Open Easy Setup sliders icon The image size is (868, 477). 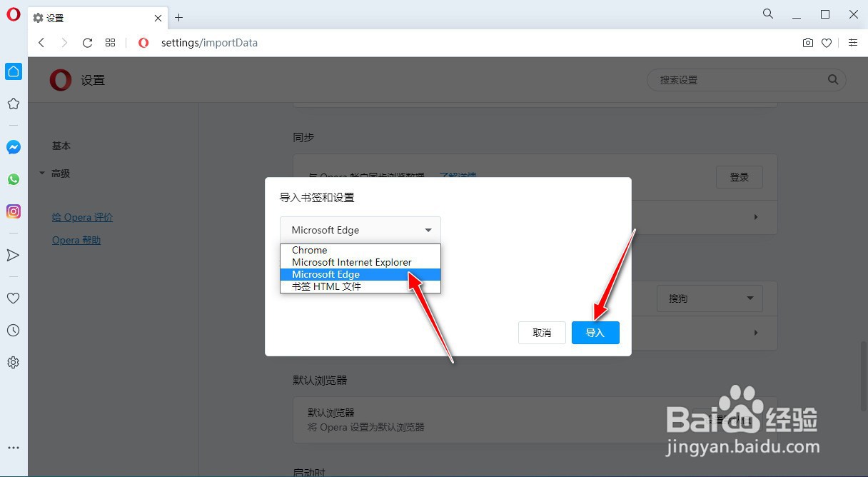853,43
